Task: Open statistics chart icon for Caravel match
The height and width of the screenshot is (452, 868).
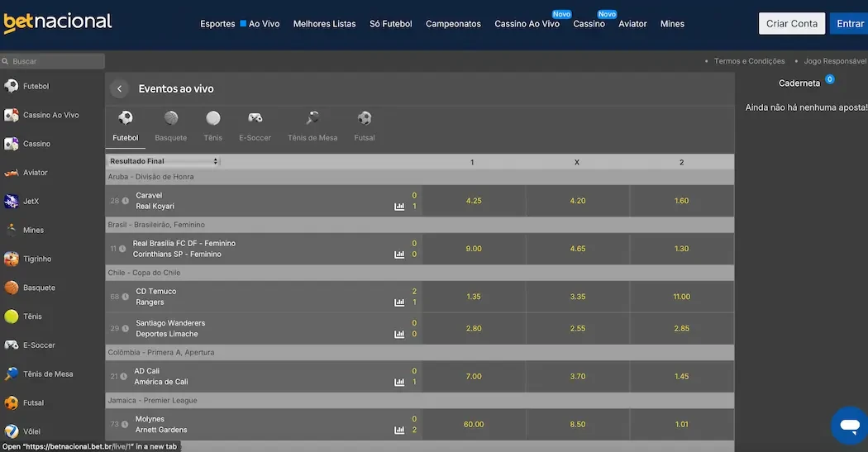Action: point(400,207)
